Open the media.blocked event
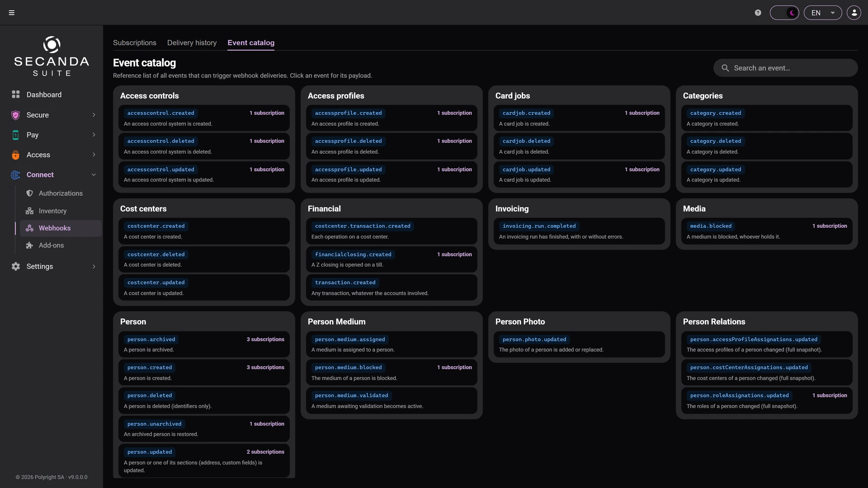 767,231
